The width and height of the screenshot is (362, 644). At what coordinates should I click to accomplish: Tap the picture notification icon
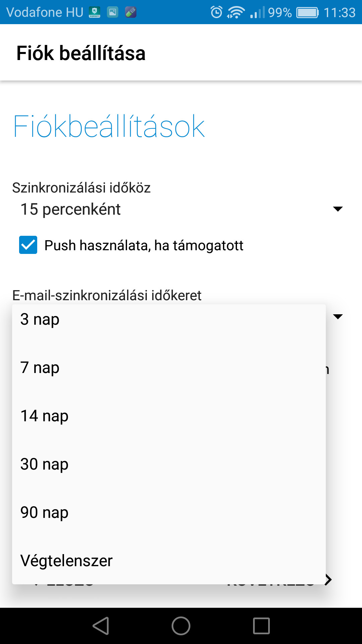113,12
